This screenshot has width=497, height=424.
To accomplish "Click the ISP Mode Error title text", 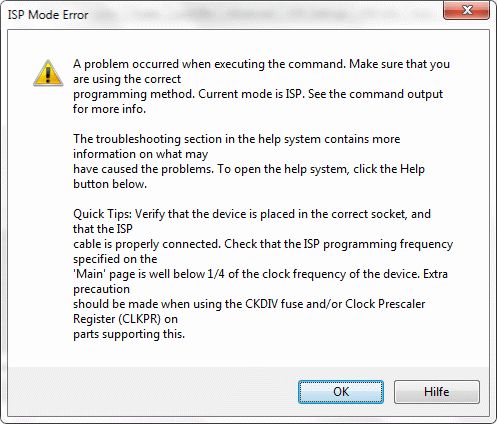I will [48, 15].
